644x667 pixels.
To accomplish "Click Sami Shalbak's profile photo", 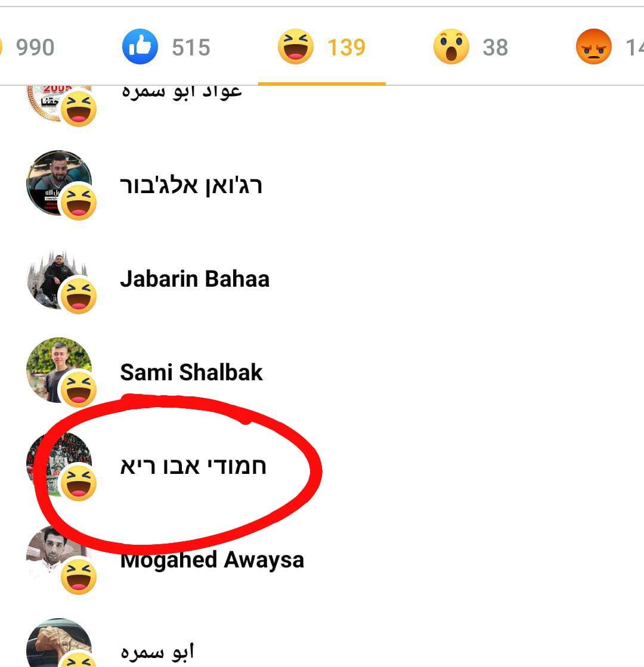I will point(59,370).
